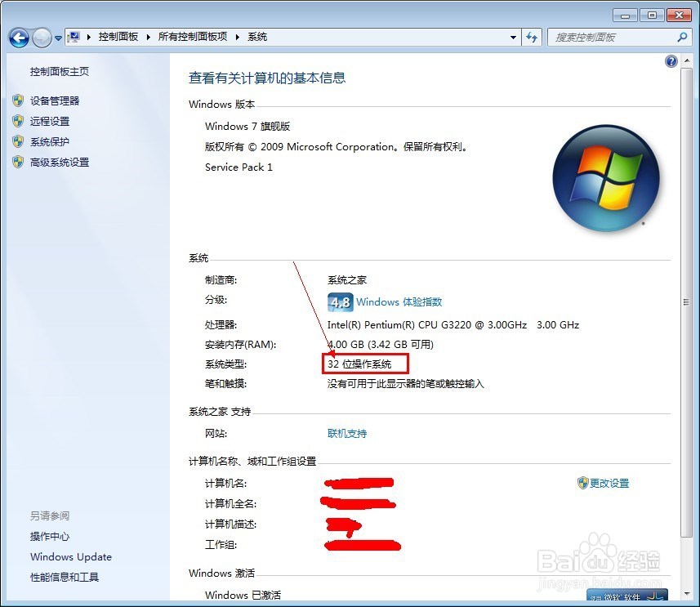Open 系统保护

pyautogui.click(x=50, y=142)
